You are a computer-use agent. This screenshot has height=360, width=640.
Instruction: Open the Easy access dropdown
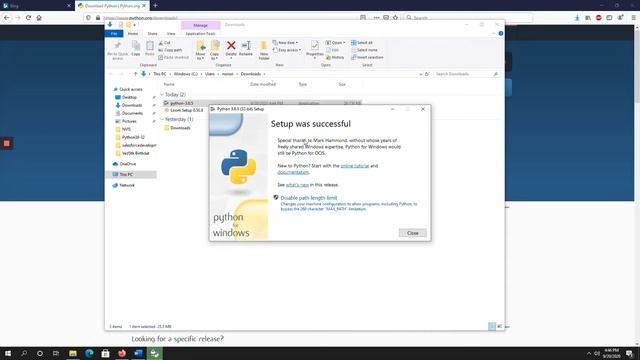(x=287, y=50)
